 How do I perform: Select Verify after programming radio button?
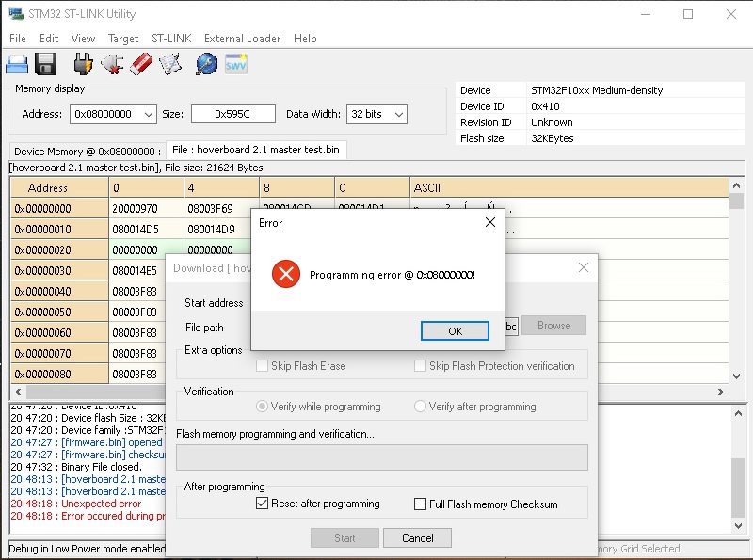(x=420, y=407)
